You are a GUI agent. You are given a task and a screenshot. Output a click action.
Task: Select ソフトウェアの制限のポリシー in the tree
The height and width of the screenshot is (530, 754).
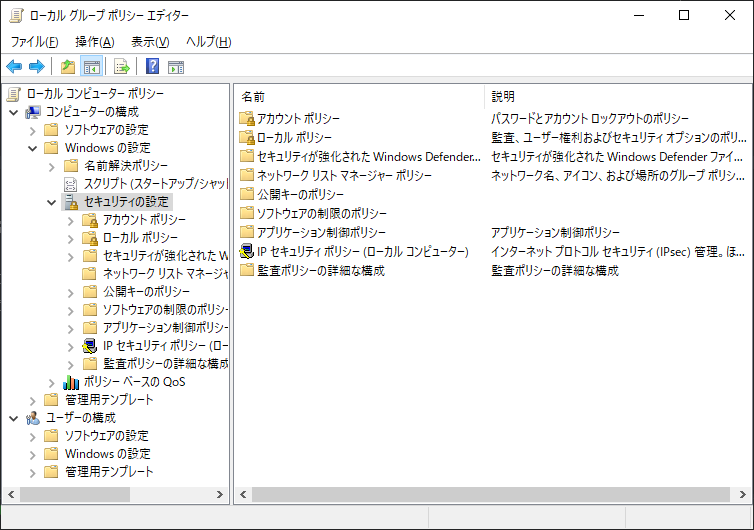[x=165, y=310]
